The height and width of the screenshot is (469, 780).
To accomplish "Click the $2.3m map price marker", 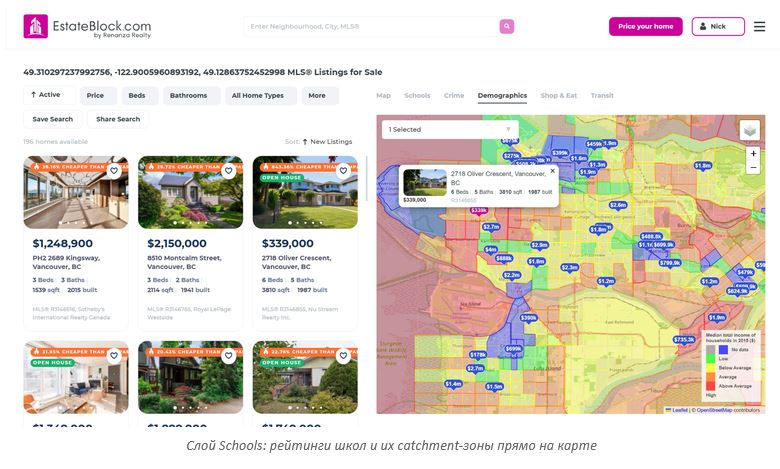I will pos(570,268).
